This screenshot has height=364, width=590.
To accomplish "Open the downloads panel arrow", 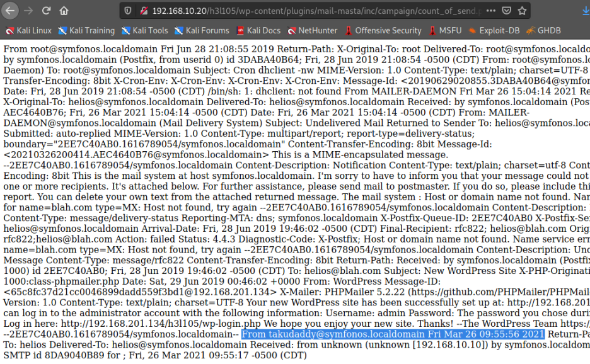I will (x=585, y=11).
